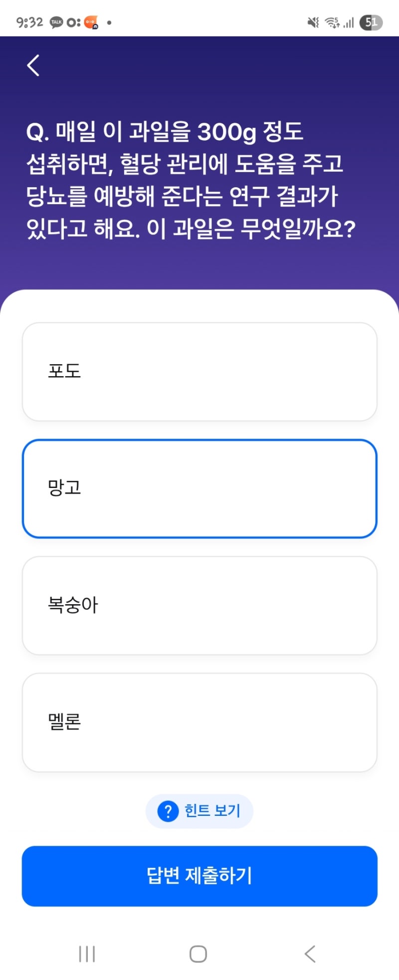Select the 포도 answer option
This screenshot has height=980, width=399.
coord(199,372)
